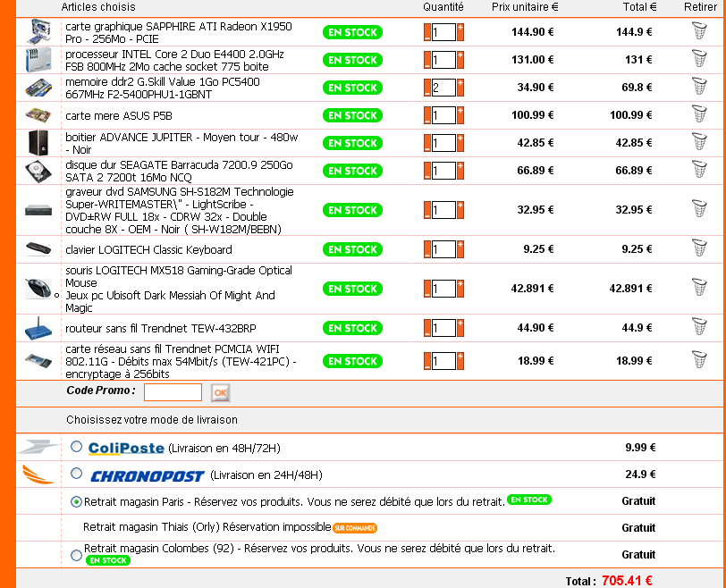This screenshot has height=588, width=726.
Task: Click the Quantité column header
Action: point(443,7)
